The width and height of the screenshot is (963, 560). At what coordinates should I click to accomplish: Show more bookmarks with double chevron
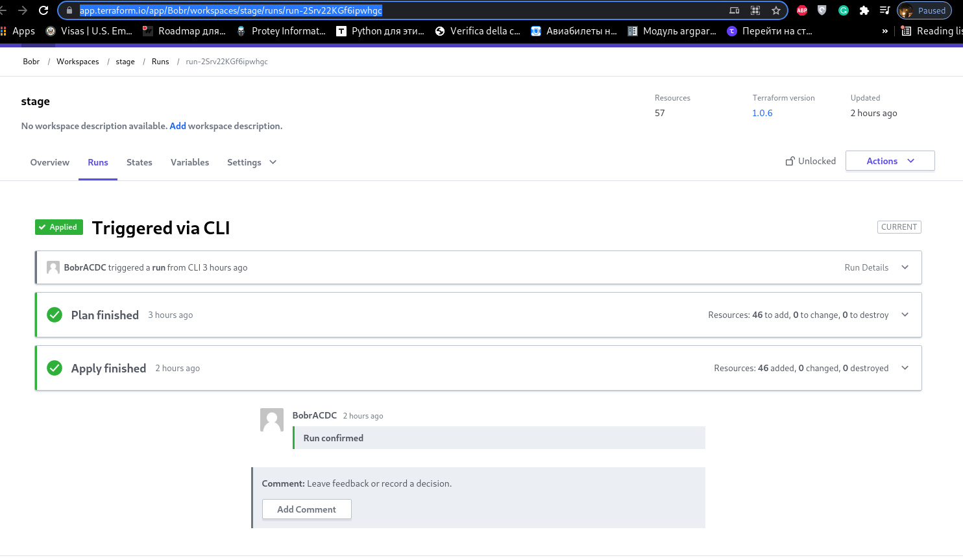(x=884, y=30)
